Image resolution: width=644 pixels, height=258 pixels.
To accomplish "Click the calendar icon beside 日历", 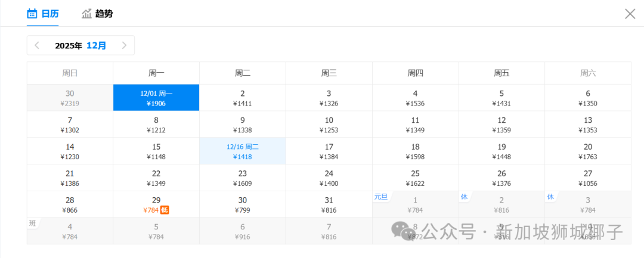I will (x=32, y=14).
